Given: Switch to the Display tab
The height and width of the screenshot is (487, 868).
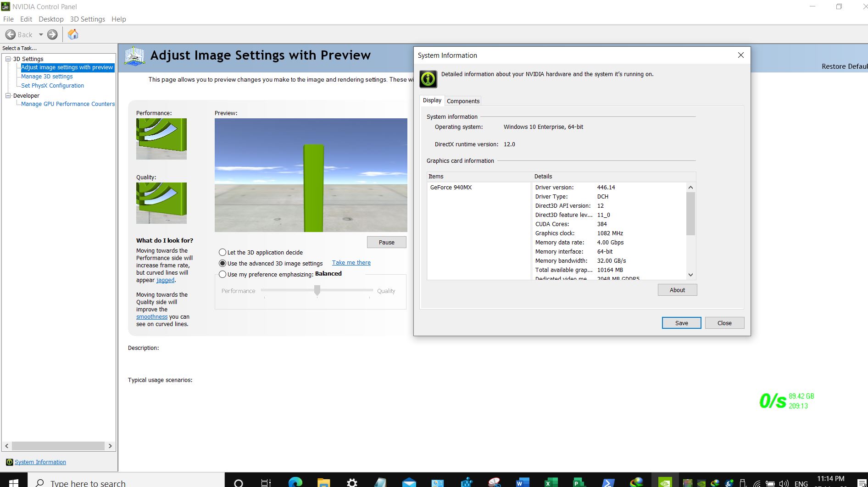Looking at the screenshot, I should 432,100.
